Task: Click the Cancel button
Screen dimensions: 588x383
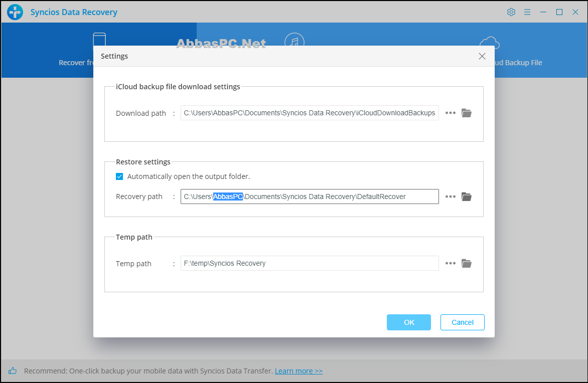Action: coord(463,322)
